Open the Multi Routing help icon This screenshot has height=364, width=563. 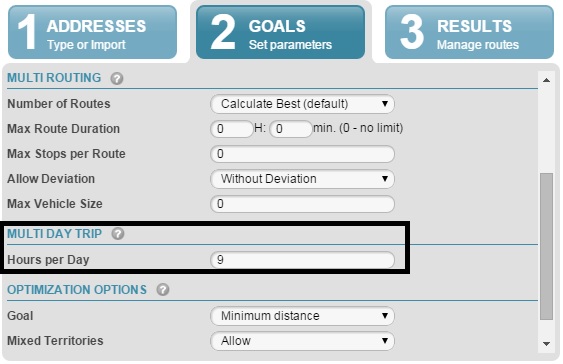[x=117, y=78]
